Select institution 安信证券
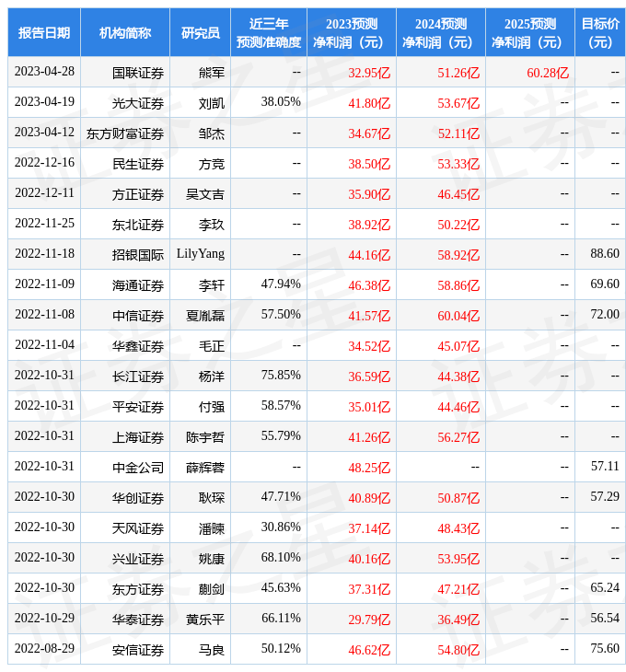This screenshot has width=626, height=672. click(138, 650)
